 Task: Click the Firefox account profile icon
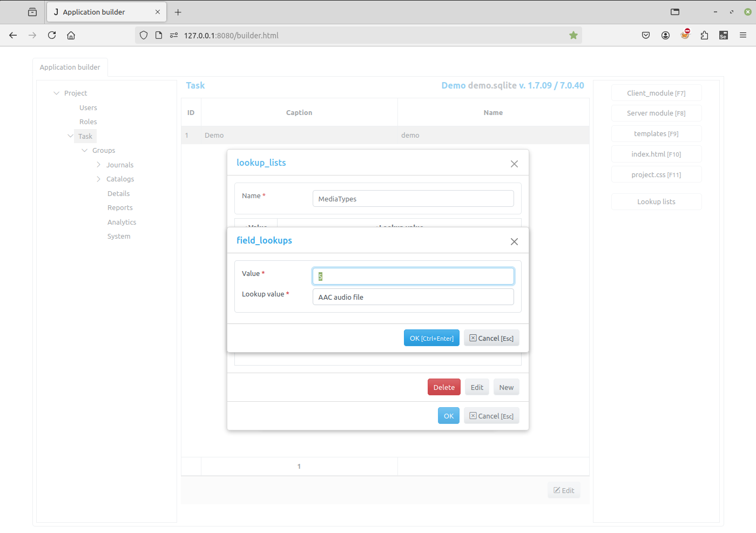(665, 35)
